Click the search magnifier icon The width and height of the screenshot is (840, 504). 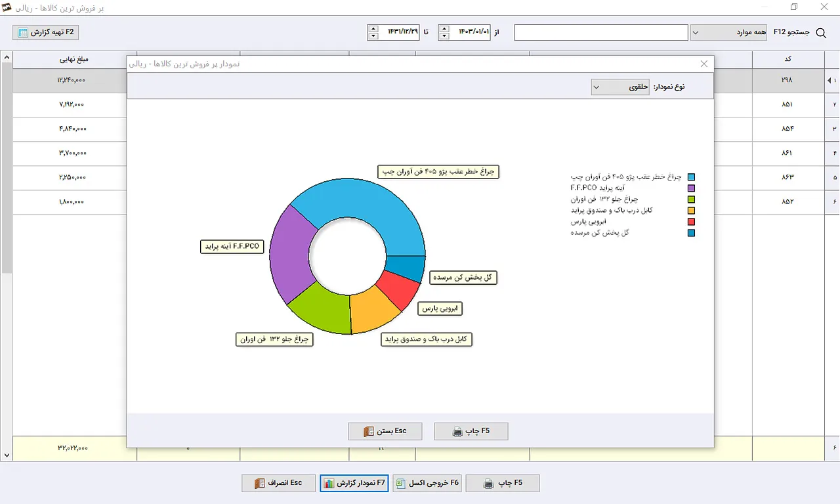coord(820,33)
